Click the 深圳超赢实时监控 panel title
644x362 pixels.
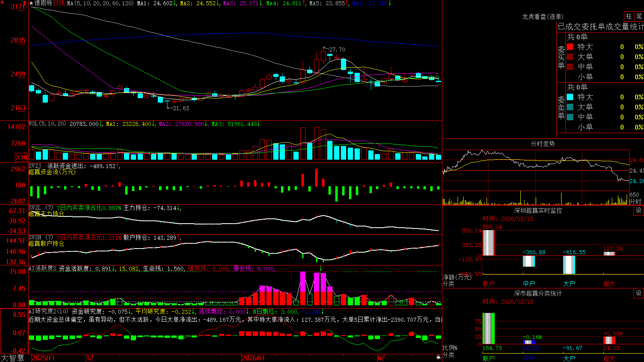[x=538, y=210]
